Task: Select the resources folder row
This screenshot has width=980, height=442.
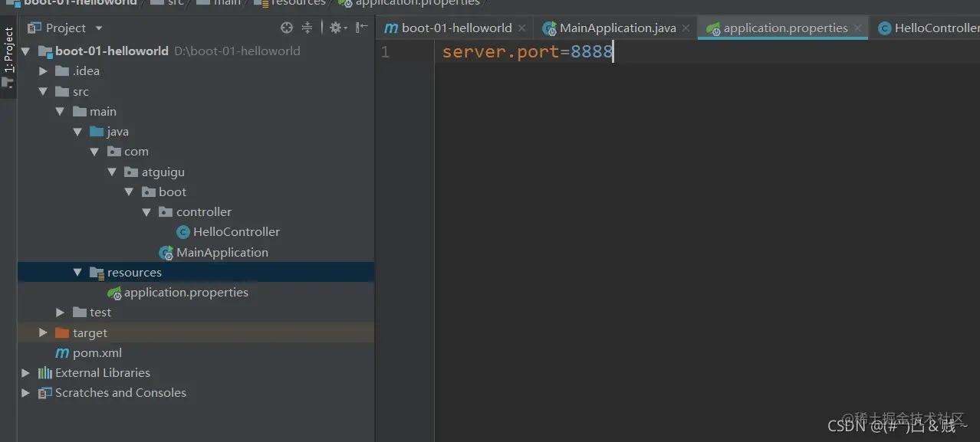Action: 196,273
